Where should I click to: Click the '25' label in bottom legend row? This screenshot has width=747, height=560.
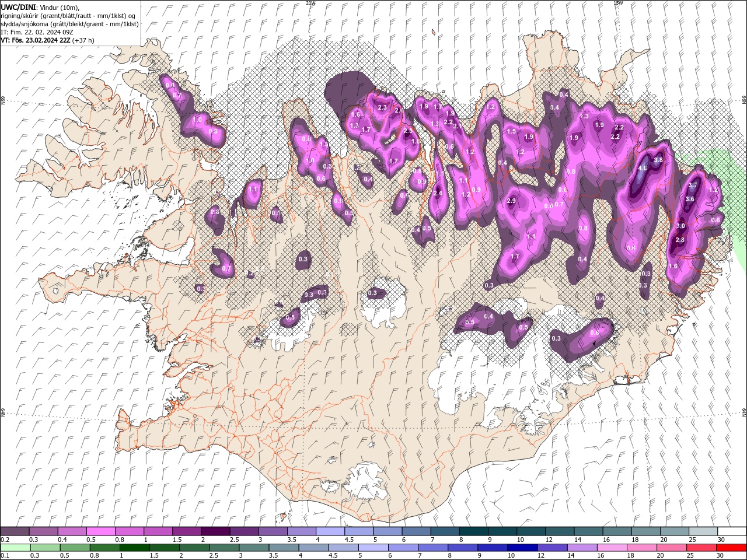[x=690, y=556]
